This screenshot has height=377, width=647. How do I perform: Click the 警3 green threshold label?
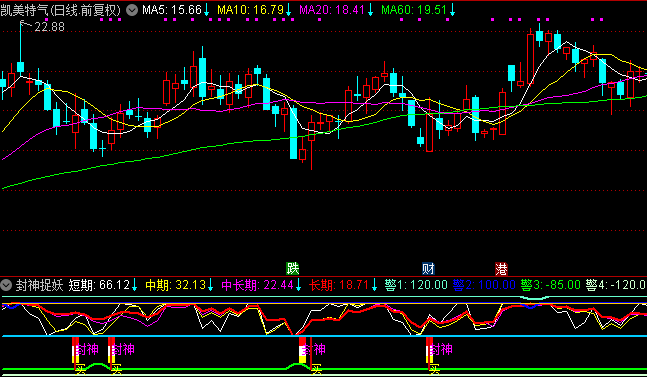(x=550, y=285)
